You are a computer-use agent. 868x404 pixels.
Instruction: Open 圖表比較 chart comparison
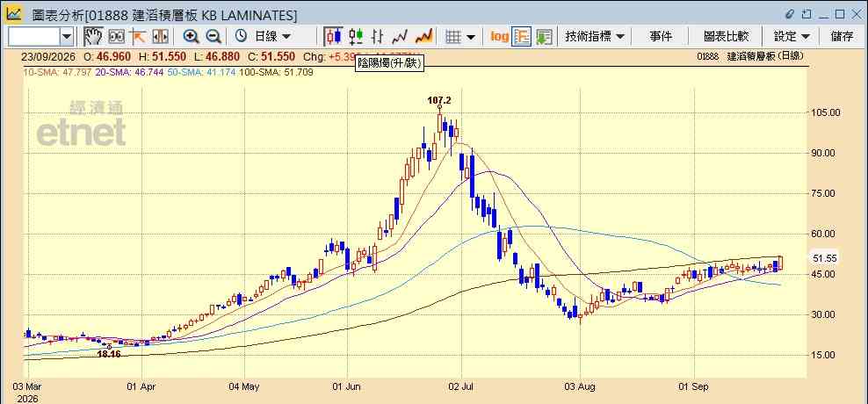727,37
